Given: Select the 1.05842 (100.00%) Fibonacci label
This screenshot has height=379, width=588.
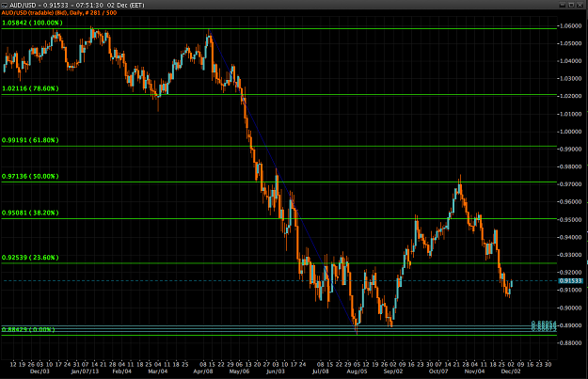Looking at the screenshot, I should [x=32, y=23].
